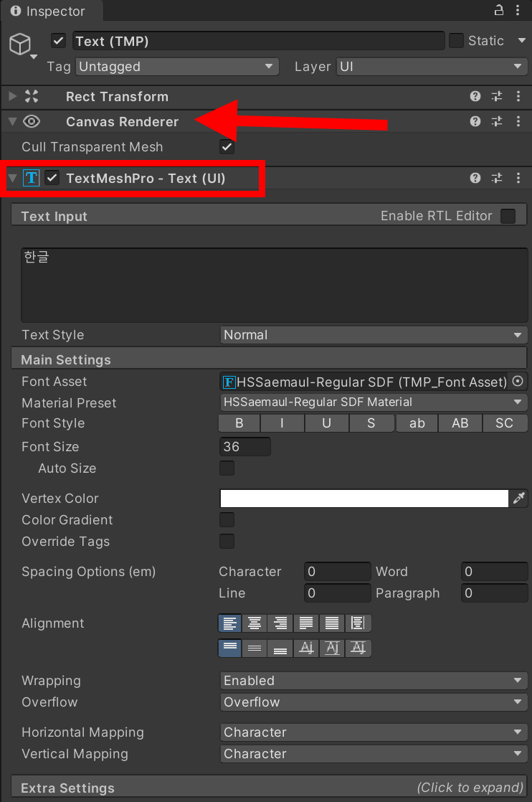
Task: Toggle Cull Transparent Mesh checkbox
Action: pos(227,147)
